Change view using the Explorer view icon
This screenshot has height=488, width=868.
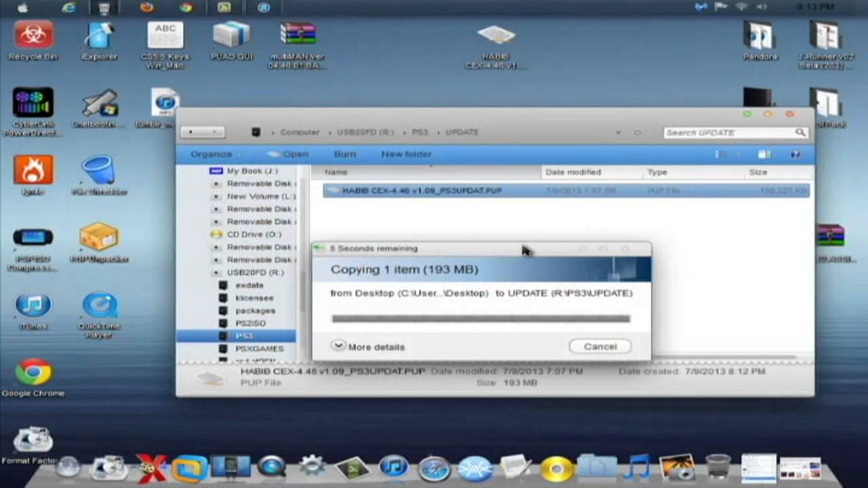point(721,155)
